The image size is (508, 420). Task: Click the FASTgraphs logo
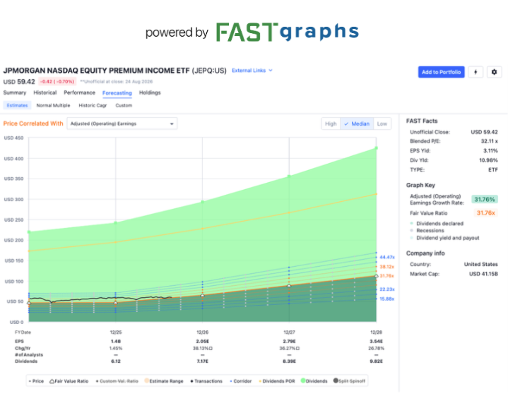[x=288, y=32]
